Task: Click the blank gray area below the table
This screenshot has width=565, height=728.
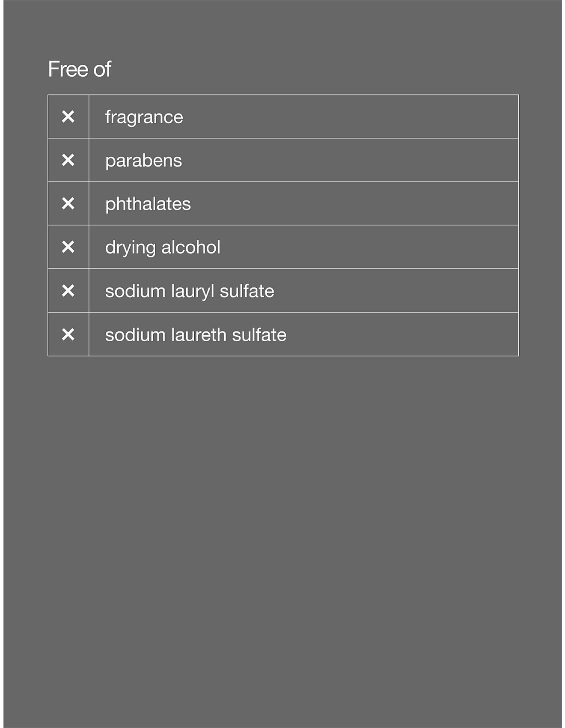Action: click(282, 535)
